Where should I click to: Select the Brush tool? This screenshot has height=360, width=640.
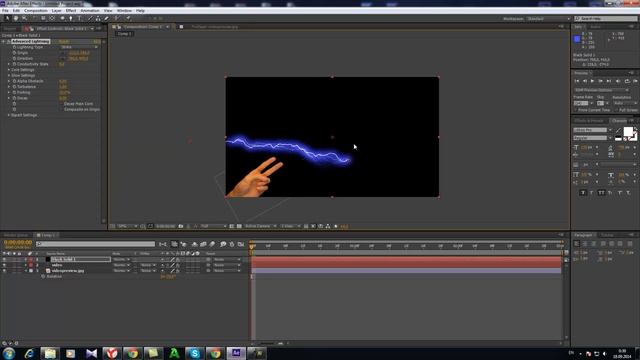[90, 18]
